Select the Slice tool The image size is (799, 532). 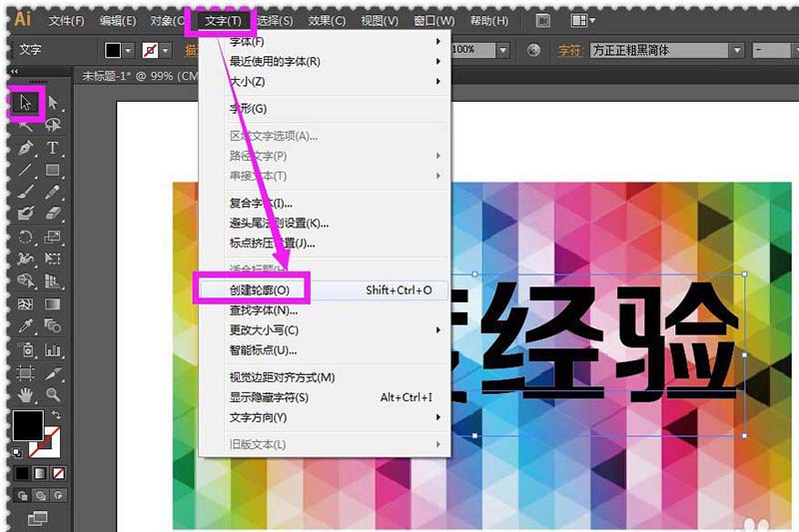pyautogui.click(x=53, y=373)
